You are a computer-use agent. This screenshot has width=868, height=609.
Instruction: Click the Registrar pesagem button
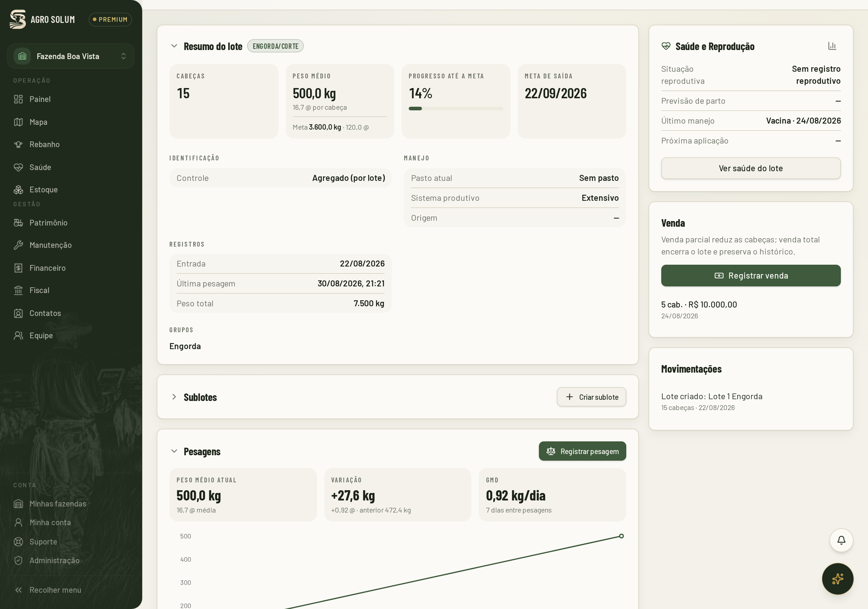pos(582,451)
